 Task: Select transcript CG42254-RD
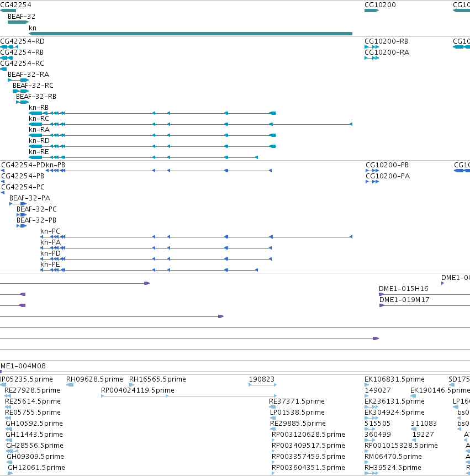tap(22, 41)
